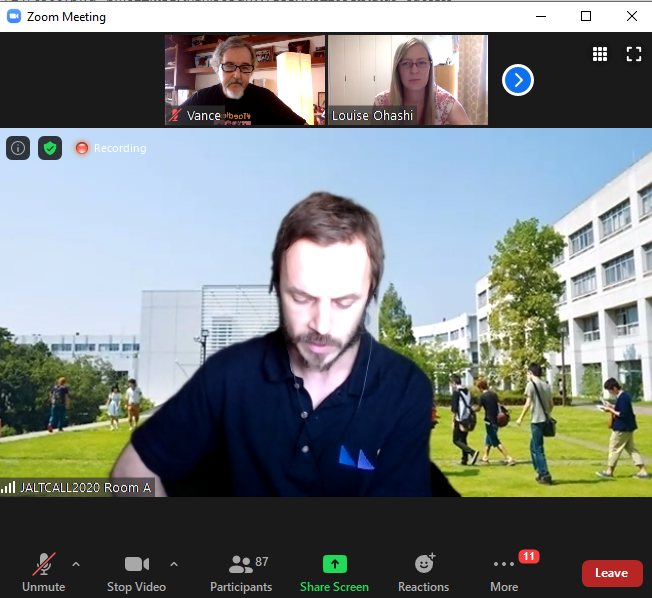Select Louise Ohashi's video thumbnail
Viewport: 652px width, 598px height.
(x=407, y=80)
